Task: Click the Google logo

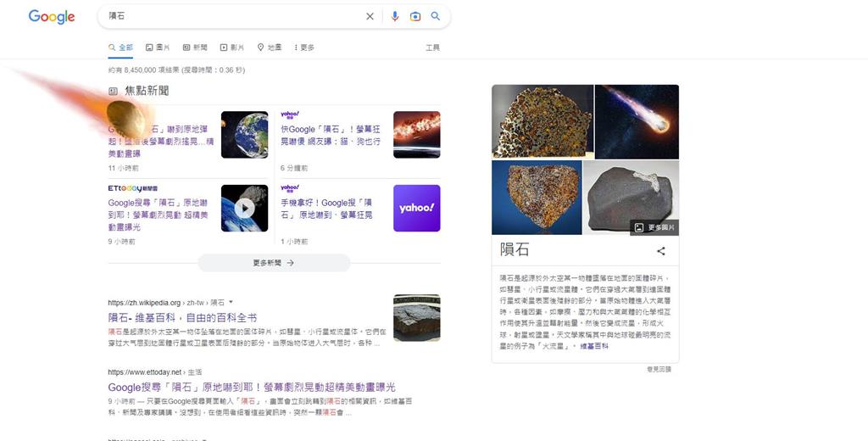Action: coord(52,17)
